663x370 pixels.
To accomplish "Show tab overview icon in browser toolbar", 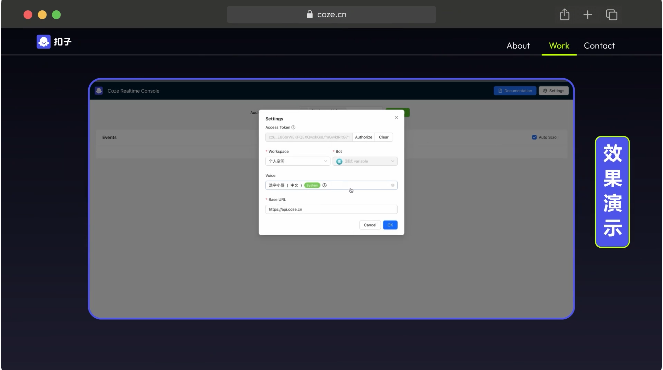I will (x=611, y=15).
